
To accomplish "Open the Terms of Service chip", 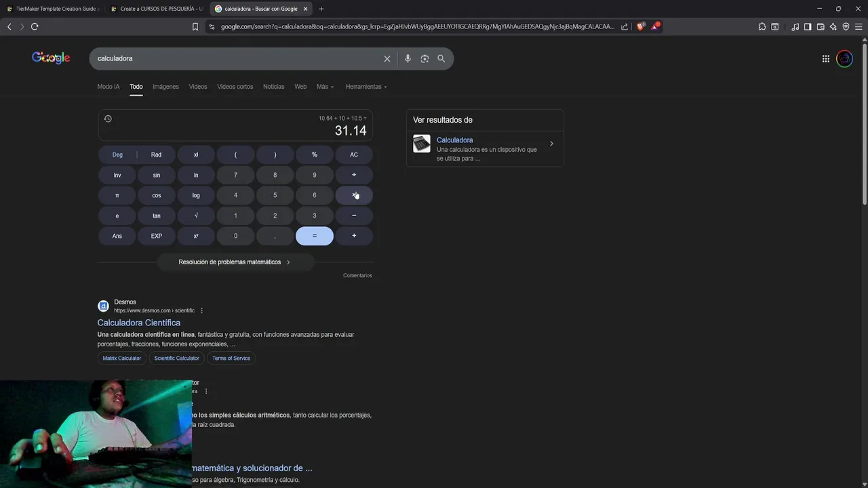I will (231, 358).
